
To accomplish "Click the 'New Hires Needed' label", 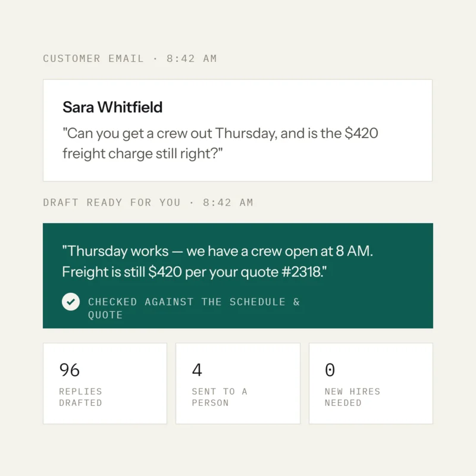I will click(x=352, y=397).
